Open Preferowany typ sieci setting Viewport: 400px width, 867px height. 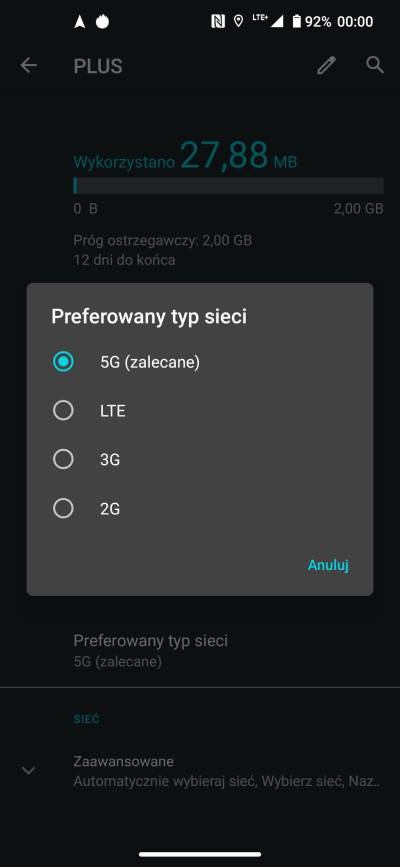(x=200, y=651)
